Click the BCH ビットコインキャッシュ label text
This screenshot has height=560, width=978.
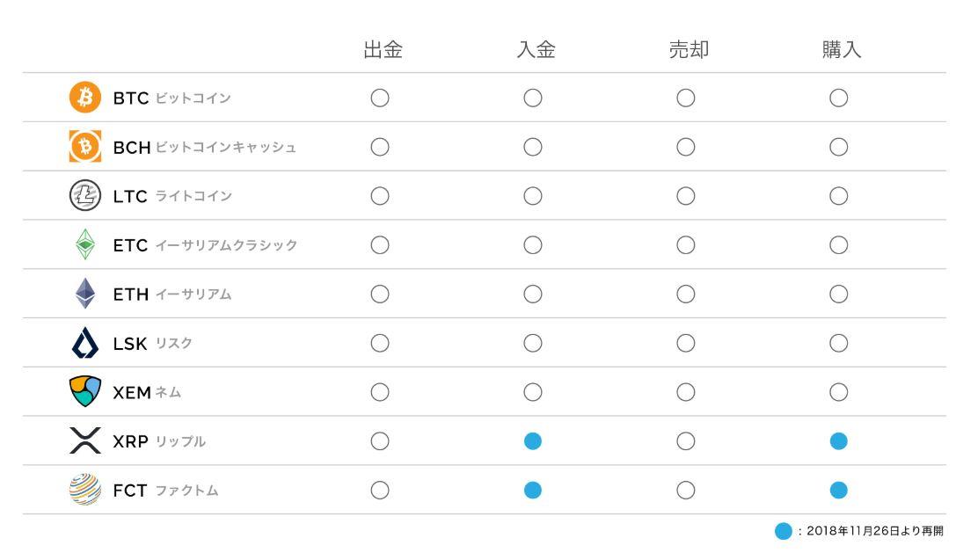[x=225, y=147]
